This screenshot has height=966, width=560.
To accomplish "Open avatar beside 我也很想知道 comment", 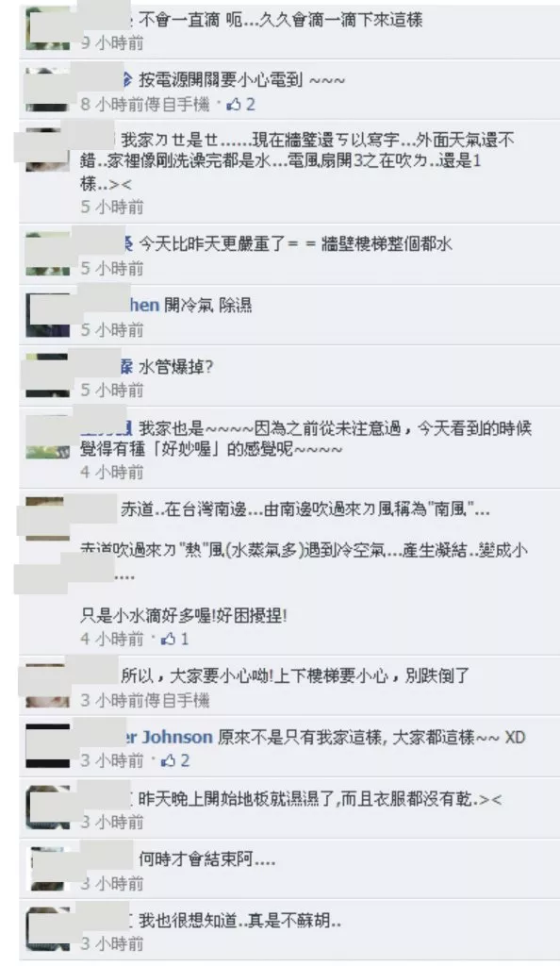I will (47, 929).
